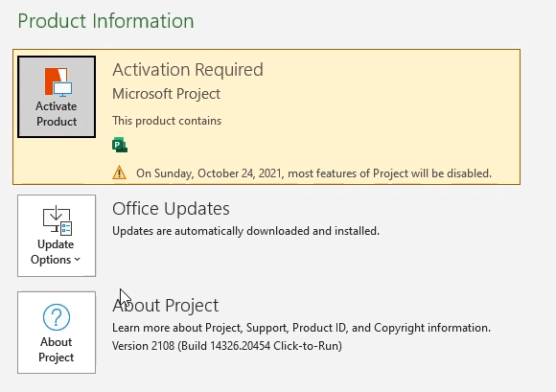
Task: Click the Activation Required heading
Action: coord(188,69)
